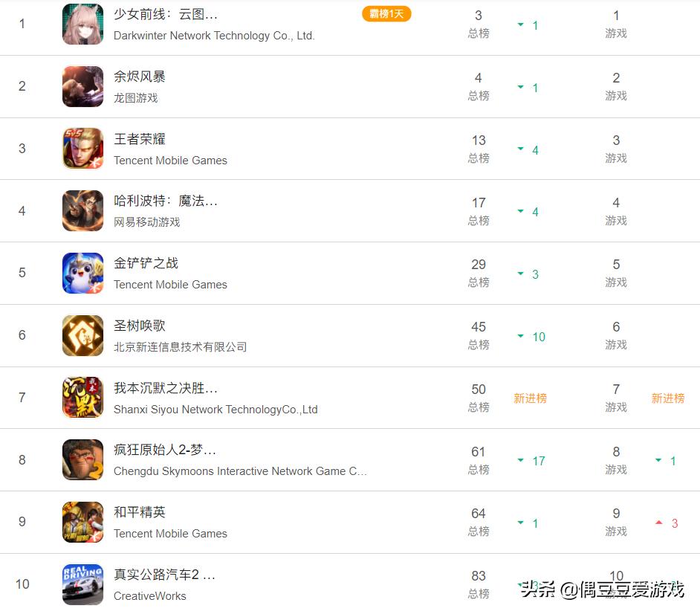700x614 pixels.
Task: Open the 王者荣耀 title link
Action: [140, 139]
